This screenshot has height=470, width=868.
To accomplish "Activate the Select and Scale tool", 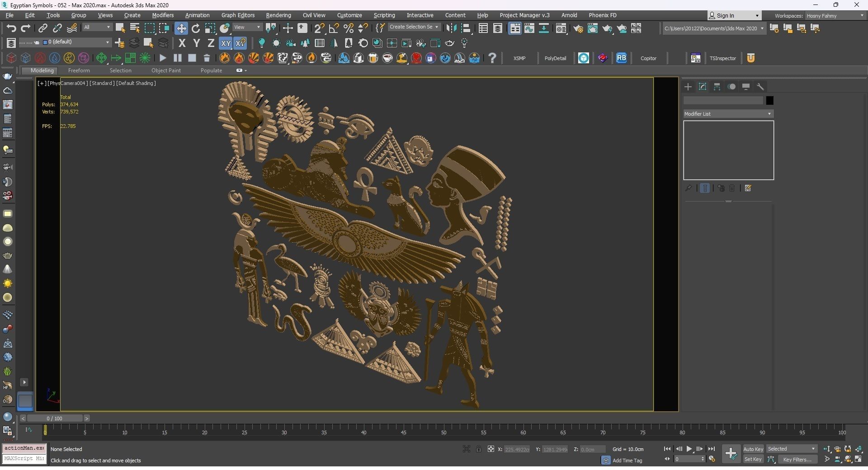I will click(x=210, y=28).
